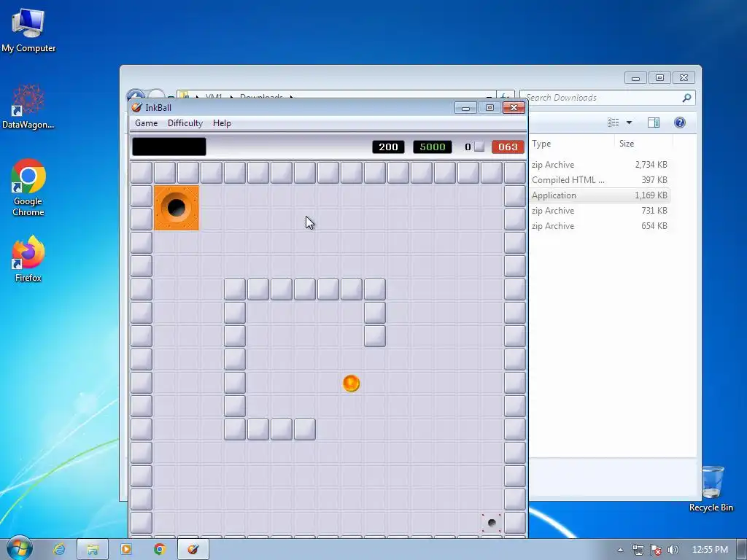Click the small black ball spawn point
The height and width of the screenshot is (560, 747).
[x=492, y=523]
